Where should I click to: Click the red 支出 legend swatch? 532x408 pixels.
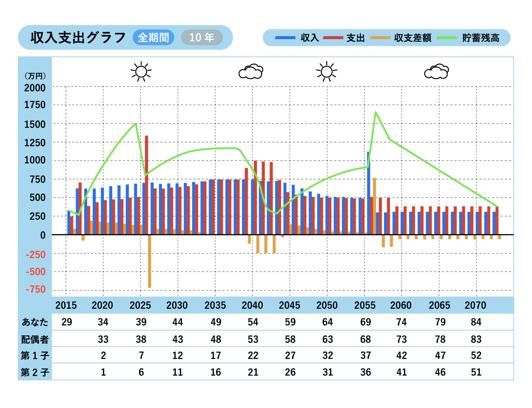(333, 38)
